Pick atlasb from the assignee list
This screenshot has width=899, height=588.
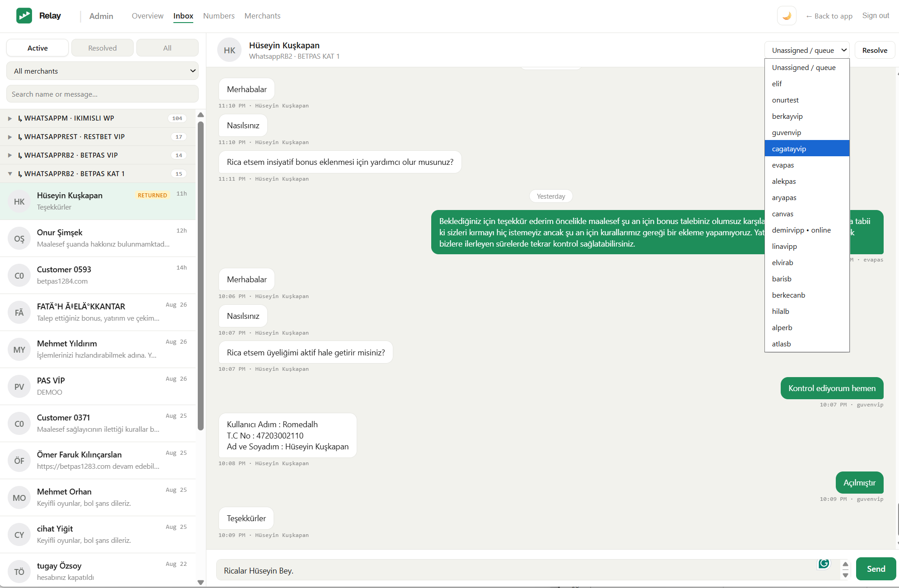point(807,344)
